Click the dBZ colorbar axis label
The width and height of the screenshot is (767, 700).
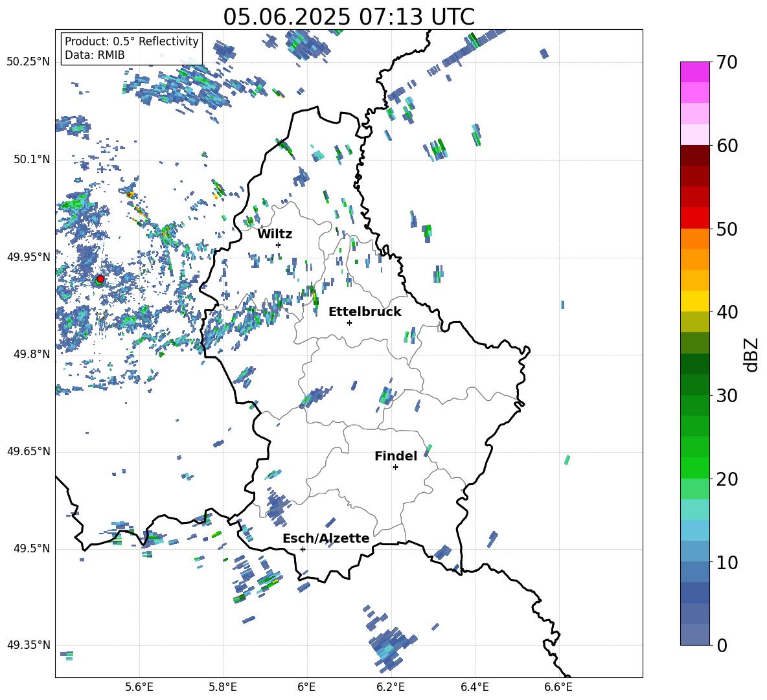tap(751, 354)
